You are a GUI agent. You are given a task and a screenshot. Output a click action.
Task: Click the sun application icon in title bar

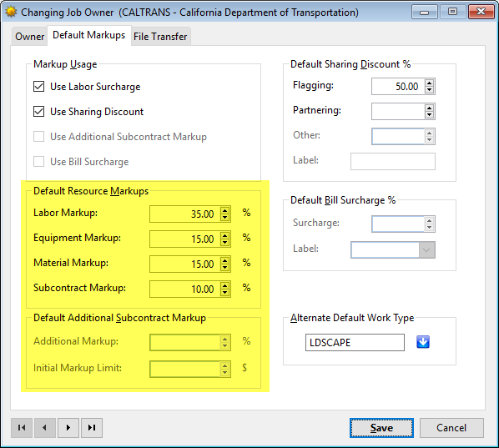[11, 12]
